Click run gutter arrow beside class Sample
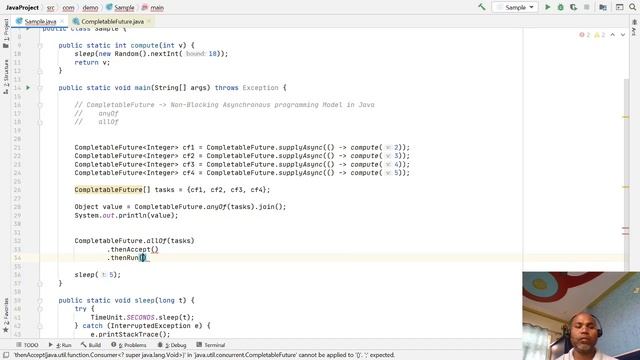The height and width of the screenshot is (360, 640). pos(28,29)
